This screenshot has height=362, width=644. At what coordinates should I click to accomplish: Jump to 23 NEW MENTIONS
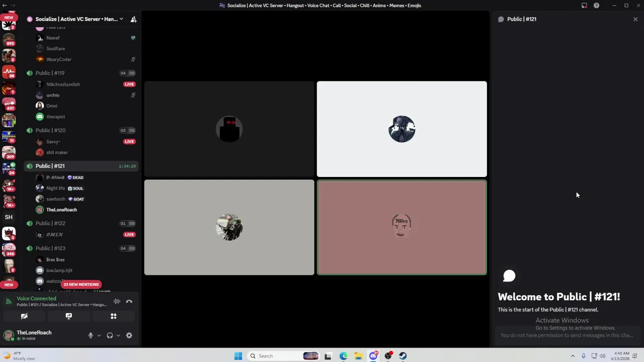(x=81, y=285)
